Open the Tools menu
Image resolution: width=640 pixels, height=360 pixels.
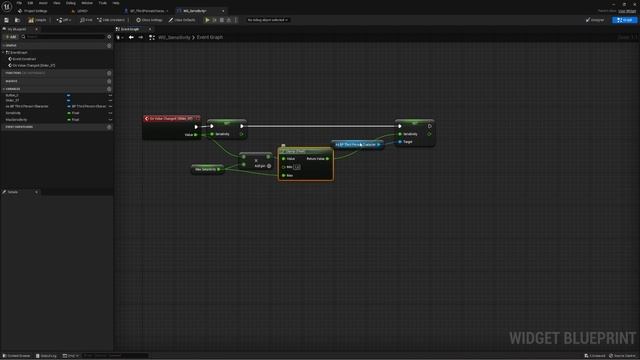(102, 3)
